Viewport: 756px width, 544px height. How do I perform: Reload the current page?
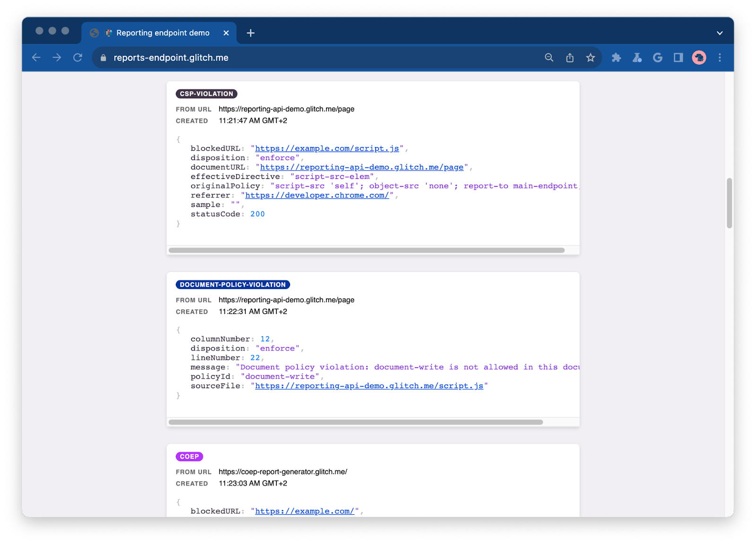click(x=77, y=58)
